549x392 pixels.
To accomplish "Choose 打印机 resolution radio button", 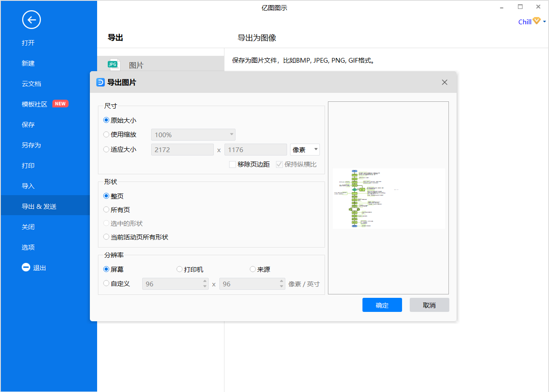I will [x=180, y=269].
